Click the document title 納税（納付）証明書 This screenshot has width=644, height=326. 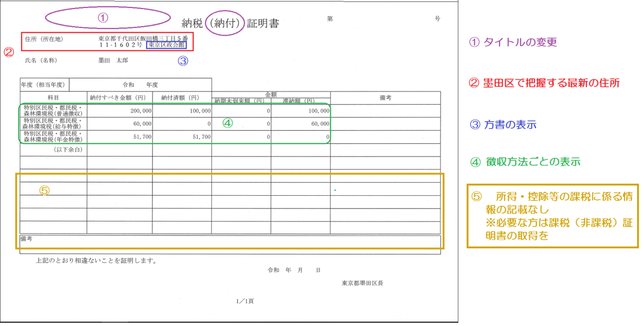[x=230, y=24]
